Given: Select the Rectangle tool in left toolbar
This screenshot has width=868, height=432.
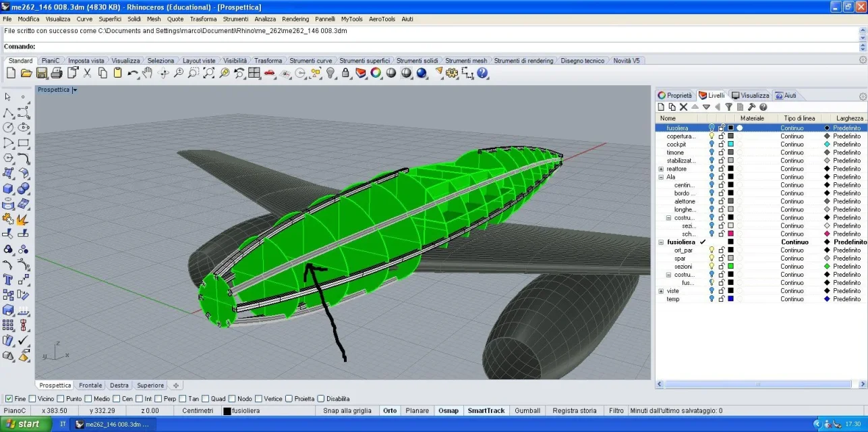Looking at the screenshot, I should click(x=24, y=143).
